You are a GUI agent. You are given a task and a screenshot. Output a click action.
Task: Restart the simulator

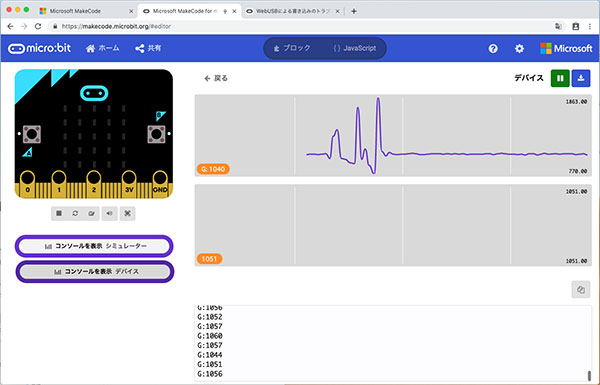tap(75, 213)
